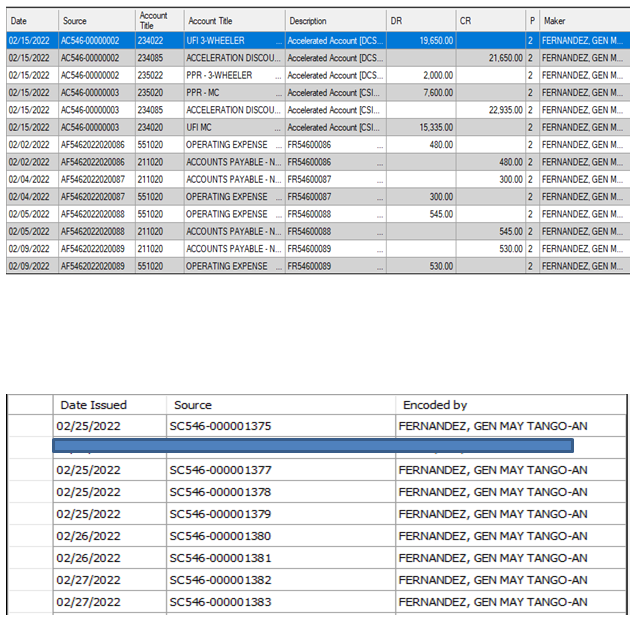Select source SC546-000001375 in lower table

point(220,426)
